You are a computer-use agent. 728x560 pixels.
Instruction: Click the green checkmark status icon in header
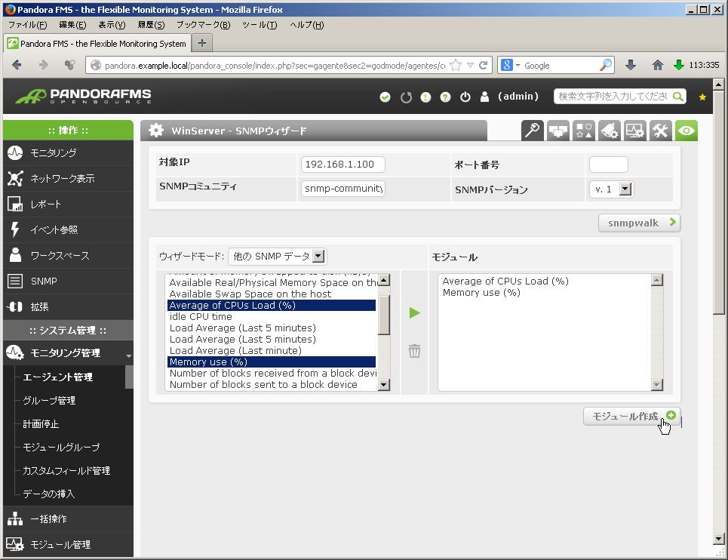[385, 97]
